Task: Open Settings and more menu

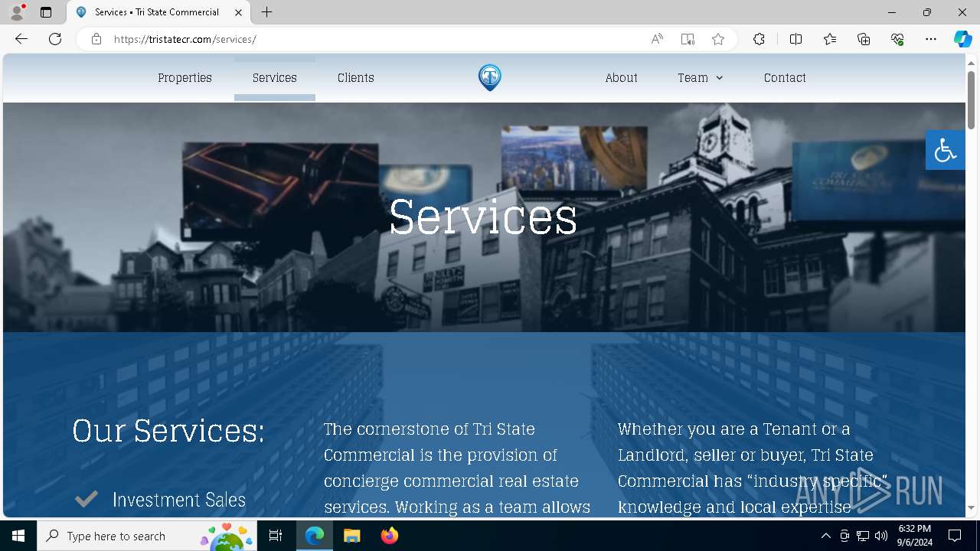Action: (x=931, y=39)
